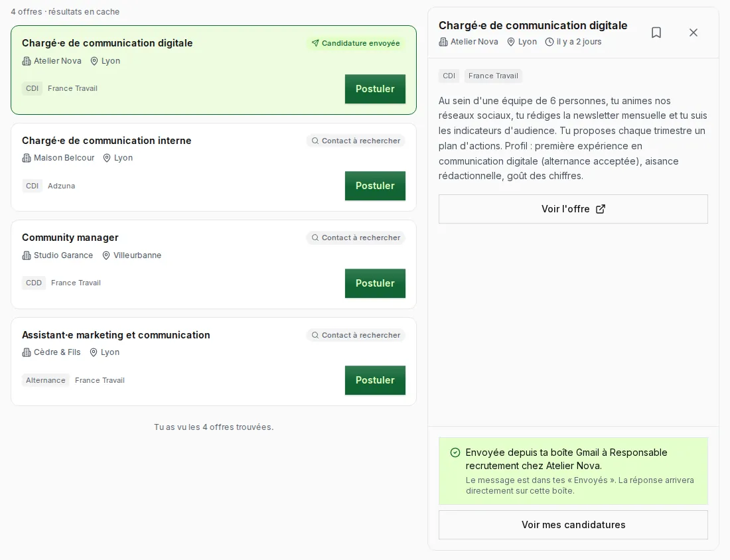Image resolution: width=730 pixels, height=560 pixels.
Task: Select the Community manager card title
Action: 70,238
